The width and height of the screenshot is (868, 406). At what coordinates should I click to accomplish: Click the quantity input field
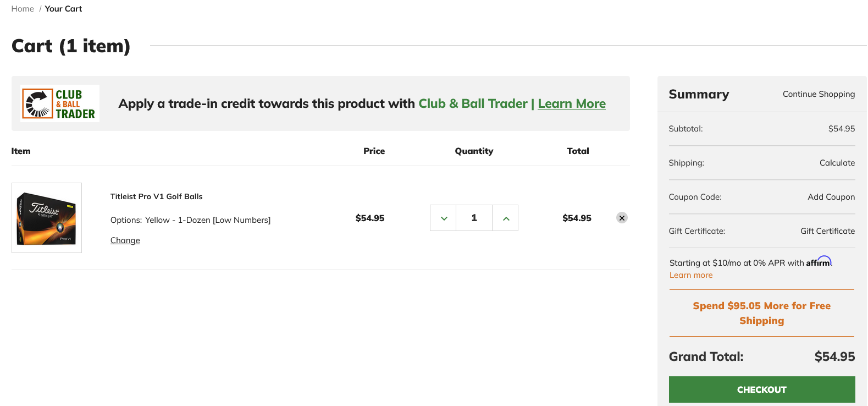coord(474,218)
